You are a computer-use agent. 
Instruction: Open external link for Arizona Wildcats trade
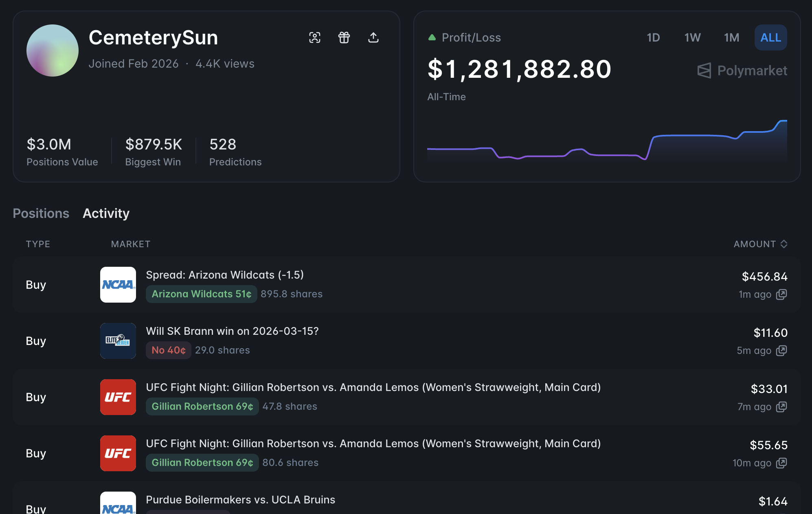(x=781, y=294)
